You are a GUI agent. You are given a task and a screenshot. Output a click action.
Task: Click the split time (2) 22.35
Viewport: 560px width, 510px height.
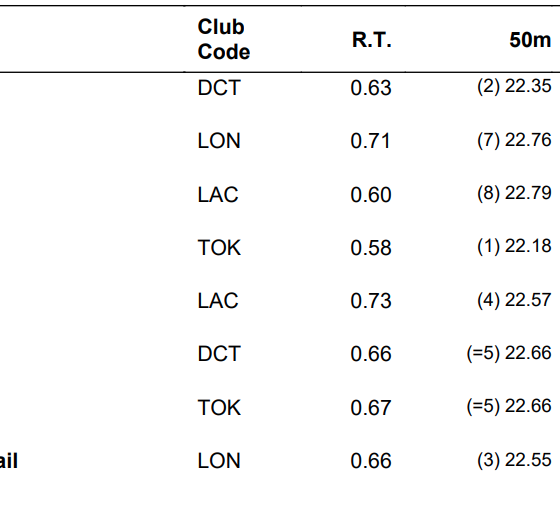coord(514,86)
